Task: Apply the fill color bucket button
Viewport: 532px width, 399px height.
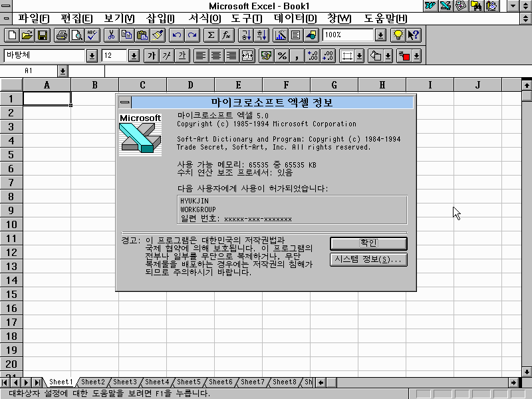Action: point(376,56)
